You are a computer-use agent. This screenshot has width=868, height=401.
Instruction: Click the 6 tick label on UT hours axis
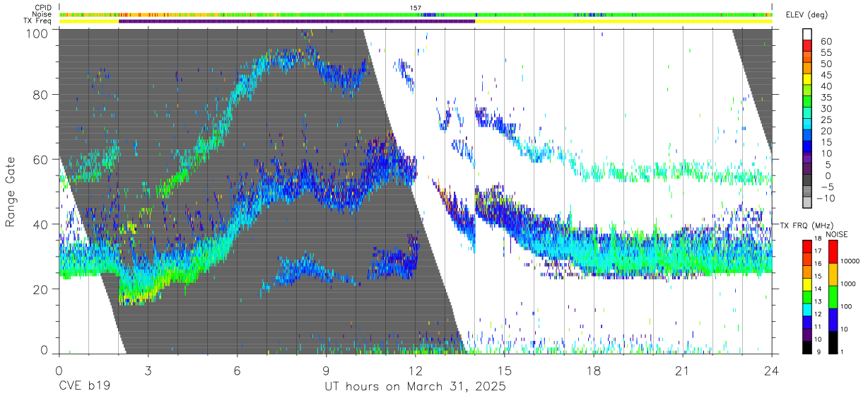(237, 370)
